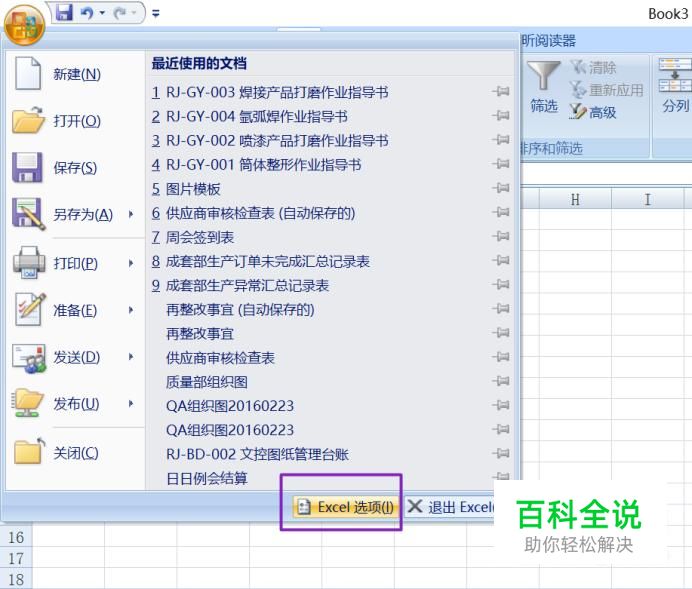692x589 pixels.
Task: Pin RJ-GY-003 焊接产品打磨作业指导书 to the list
Action: click(x=501, y=92)
